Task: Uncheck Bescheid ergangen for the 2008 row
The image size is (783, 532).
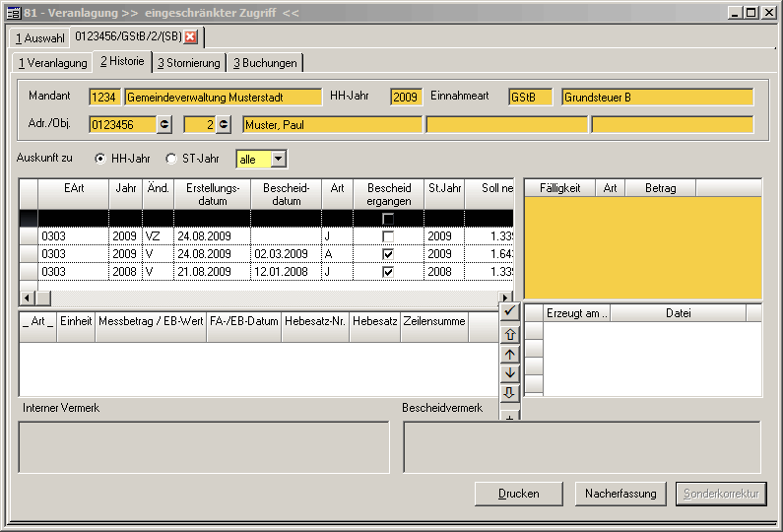Action: click(388, 272)
